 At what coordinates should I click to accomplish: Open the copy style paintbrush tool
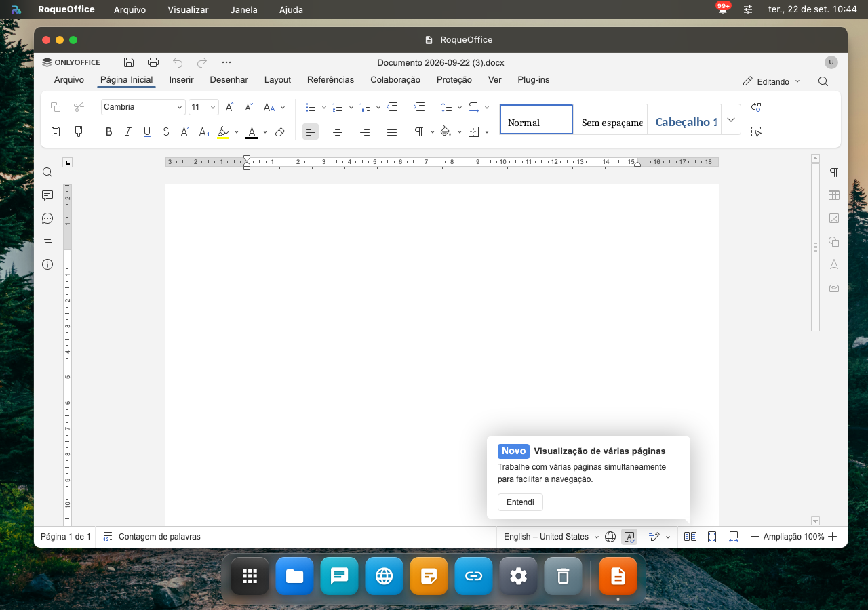pos(79,131)
